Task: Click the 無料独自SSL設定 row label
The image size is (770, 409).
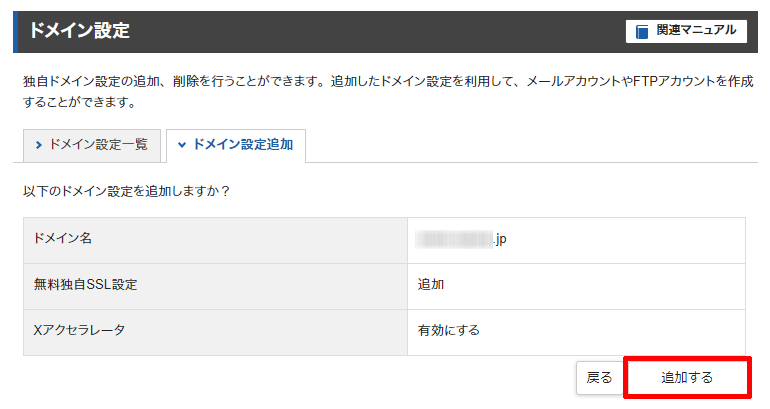Action: pyautogui.click(x=85, y=284)
